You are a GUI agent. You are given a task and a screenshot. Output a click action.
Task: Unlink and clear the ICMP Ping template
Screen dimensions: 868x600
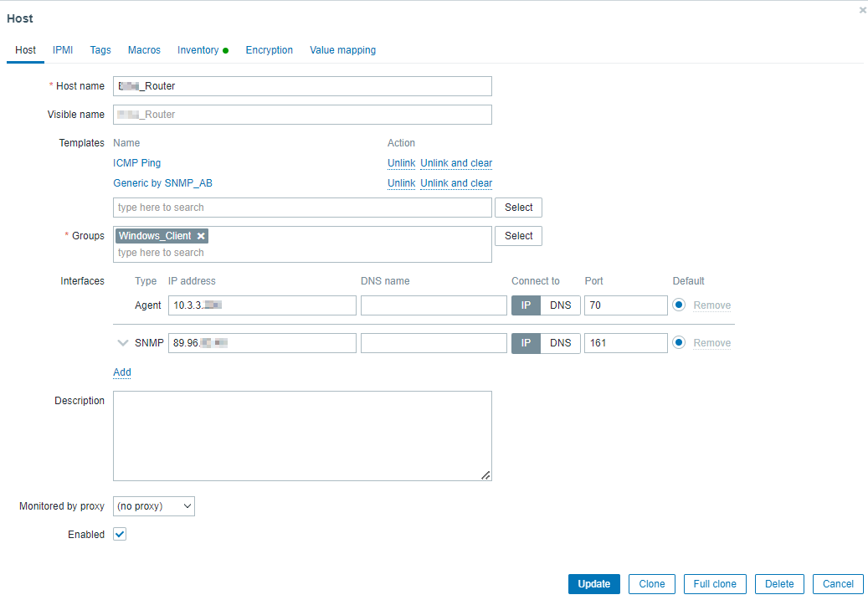(456, 163)
